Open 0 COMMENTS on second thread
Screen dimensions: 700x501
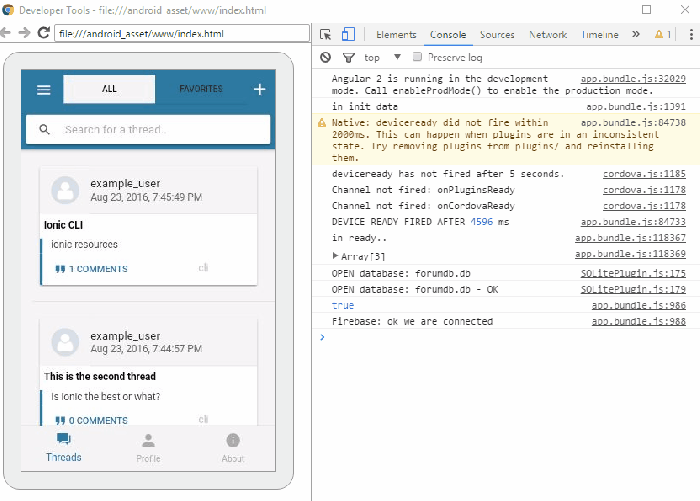coord(92,421)
